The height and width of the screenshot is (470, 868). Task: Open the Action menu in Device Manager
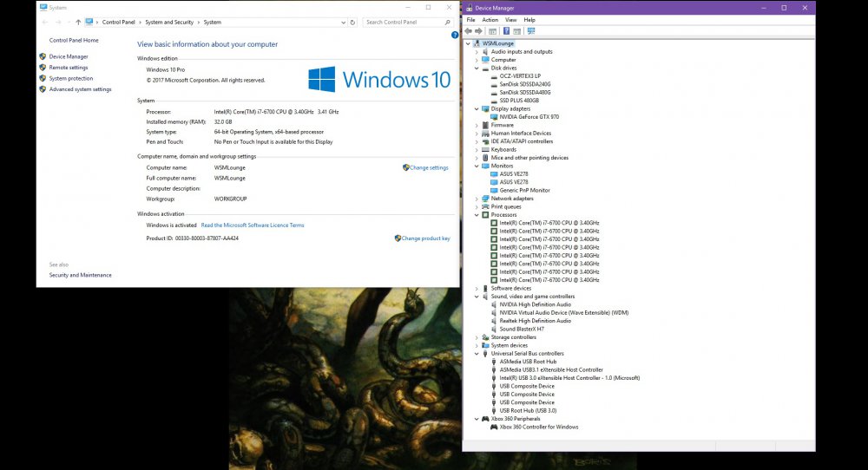point(490,19)
